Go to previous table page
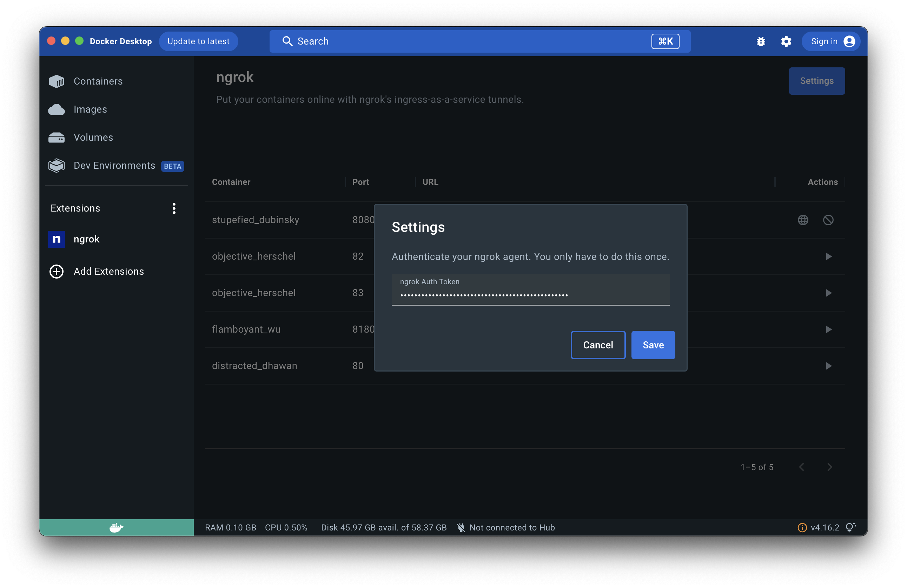The height and width of the screenshot is (588, 907). coord(801,467)
